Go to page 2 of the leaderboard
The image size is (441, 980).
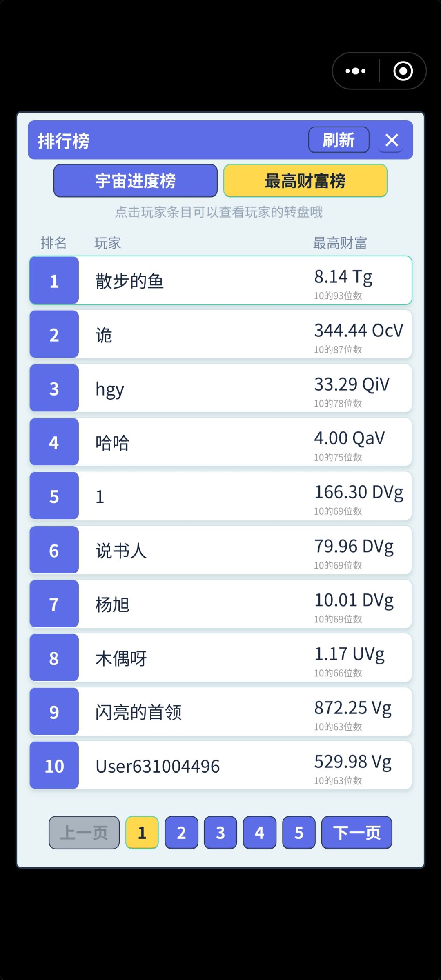click(x=181, y=832)
